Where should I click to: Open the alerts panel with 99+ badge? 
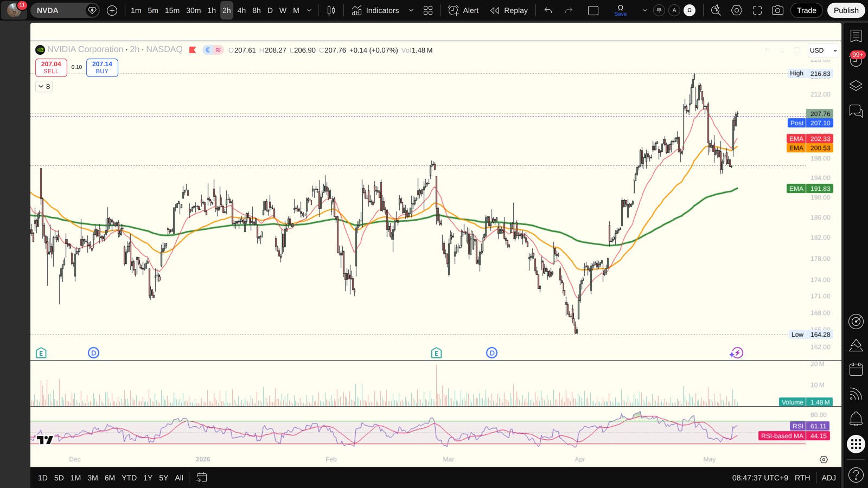coord(856,60)
